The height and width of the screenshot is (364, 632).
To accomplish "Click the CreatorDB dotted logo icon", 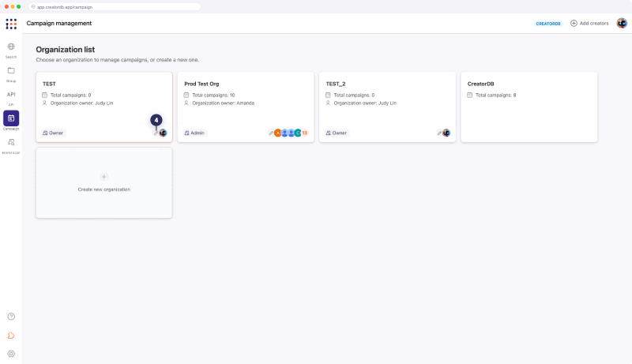I will tap(11, 24).
